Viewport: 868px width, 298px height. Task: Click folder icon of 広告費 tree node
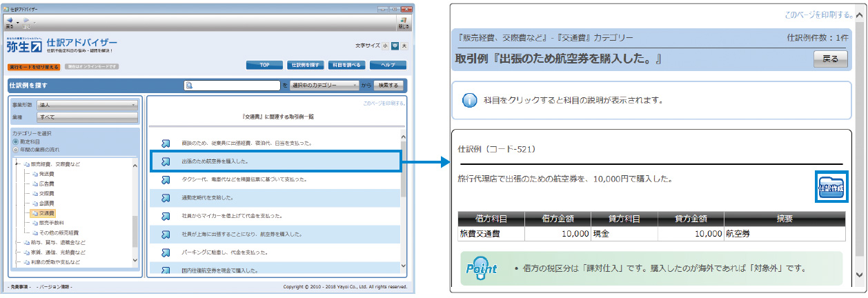tap(34, 184)
